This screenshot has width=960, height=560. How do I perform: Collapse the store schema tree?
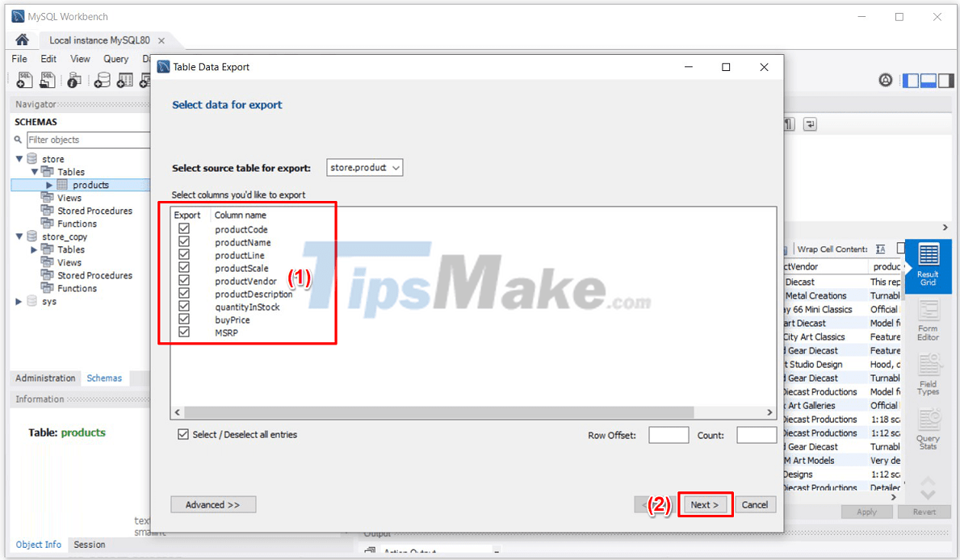tap(19, 158)
